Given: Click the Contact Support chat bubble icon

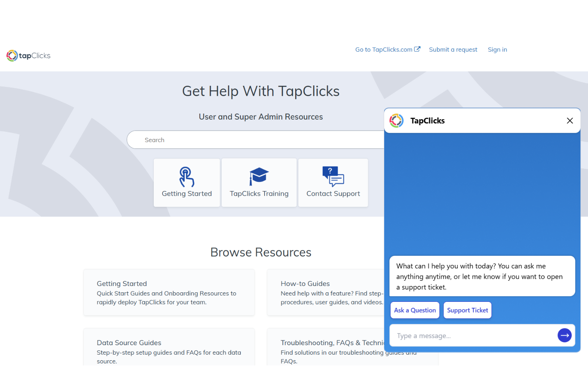Looking at the screenshot, I should coord(333,176).
